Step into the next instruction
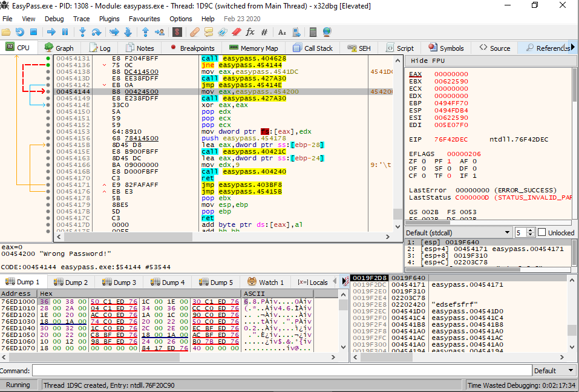 coord(82,32)
